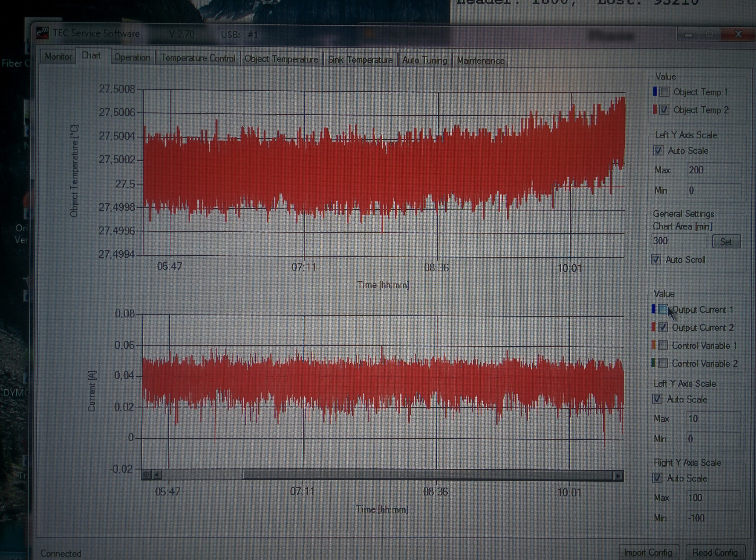Toggle Auto Scale for temperature chart

pyautogui.click(x=658, y=150)
